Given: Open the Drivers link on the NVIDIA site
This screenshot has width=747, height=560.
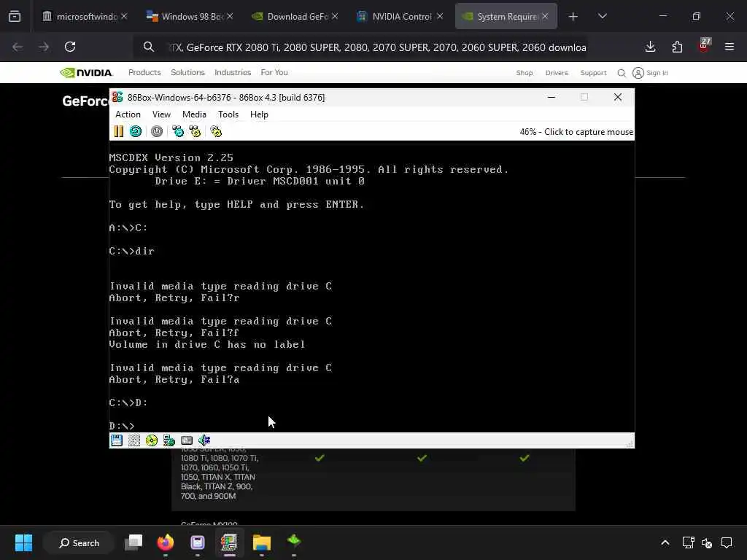Looking at the screenshot, I should [x=557, y=73].
